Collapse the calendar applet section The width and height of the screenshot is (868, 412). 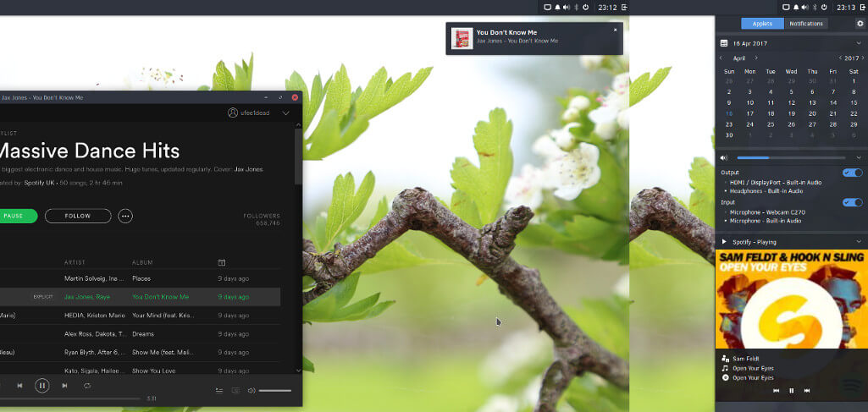(x=859, y=43)
